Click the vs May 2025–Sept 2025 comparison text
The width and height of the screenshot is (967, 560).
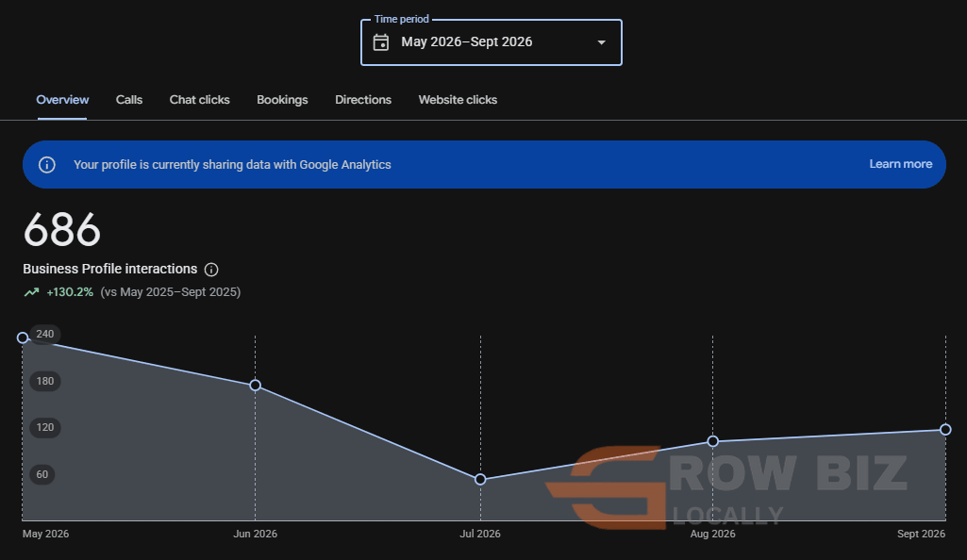(171, 292)
